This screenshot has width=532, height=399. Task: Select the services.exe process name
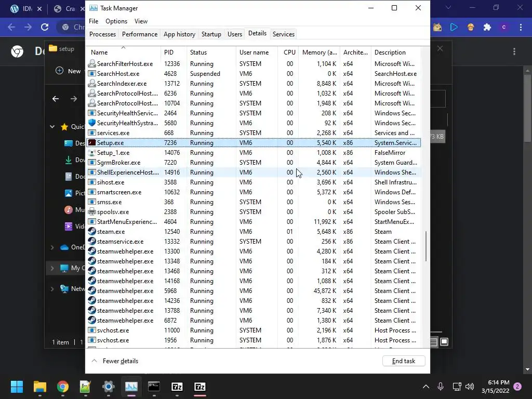point(113,132)
